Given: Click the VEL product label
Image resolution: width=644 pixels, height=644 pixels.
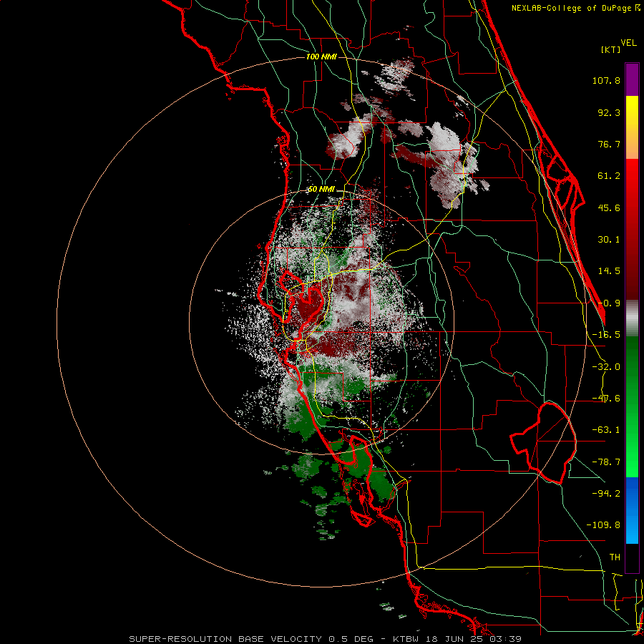Looking at the screenshot, I should click(628, 42).
